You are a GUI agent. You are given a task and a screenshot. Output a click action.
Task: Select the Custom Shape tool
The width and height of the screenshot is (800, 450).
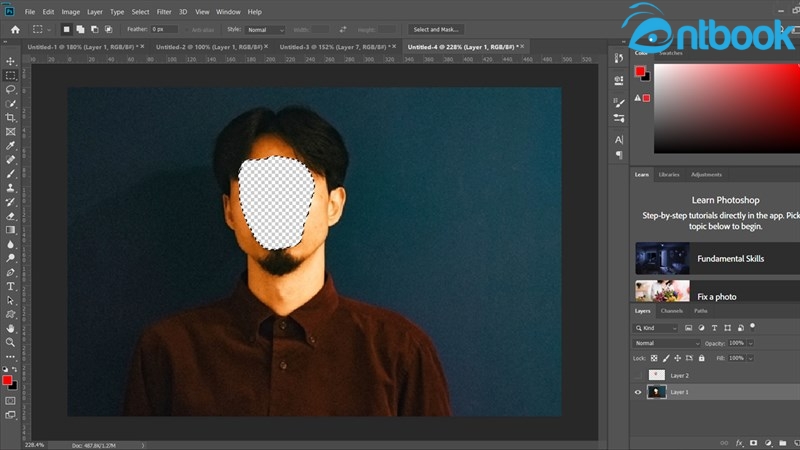click(x=10, y=314)
